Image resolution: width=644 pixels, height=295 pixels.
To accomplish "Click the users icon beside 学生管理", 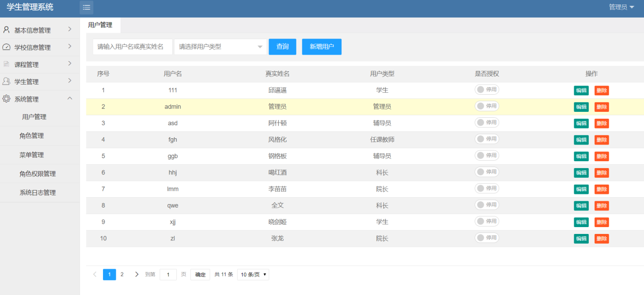I will (6, 82).
